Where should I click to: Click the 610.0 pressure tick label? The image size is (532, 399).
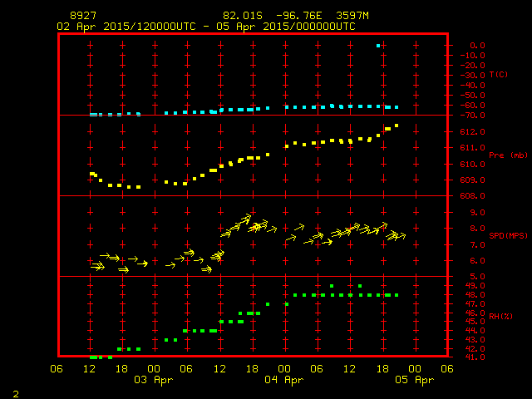tap(473, 165)
